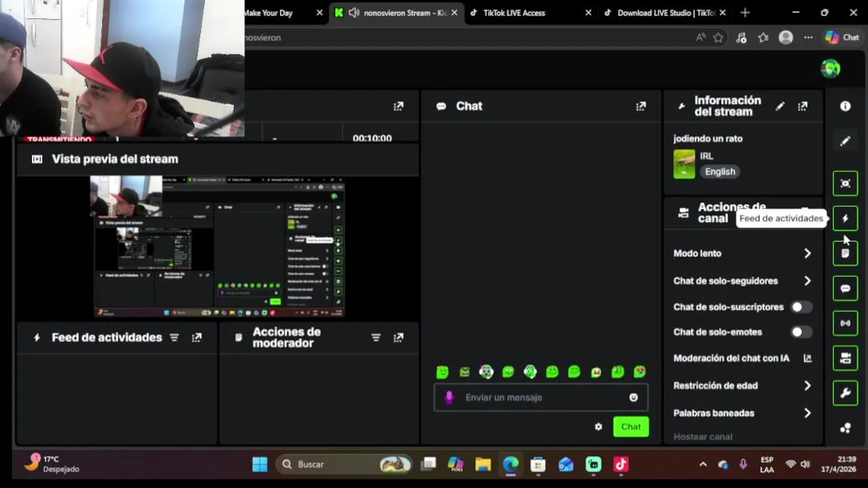Open File Explorer from the taskbar

click(x=483, y=464)
